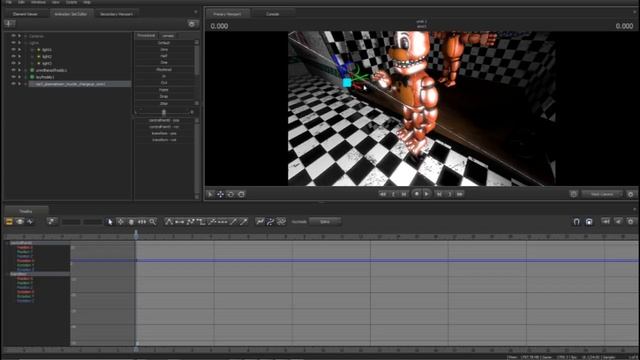Switch timeline to Motion Editor mode
Image resolution: width=640 pixels, height=360 pixels.
(20, 222)
